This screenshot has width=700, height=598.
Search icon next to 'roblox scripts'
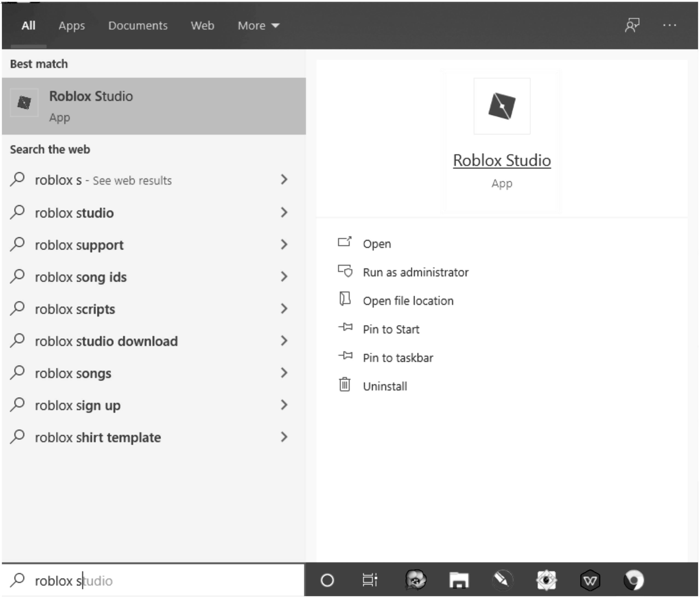tap(17, 308)
